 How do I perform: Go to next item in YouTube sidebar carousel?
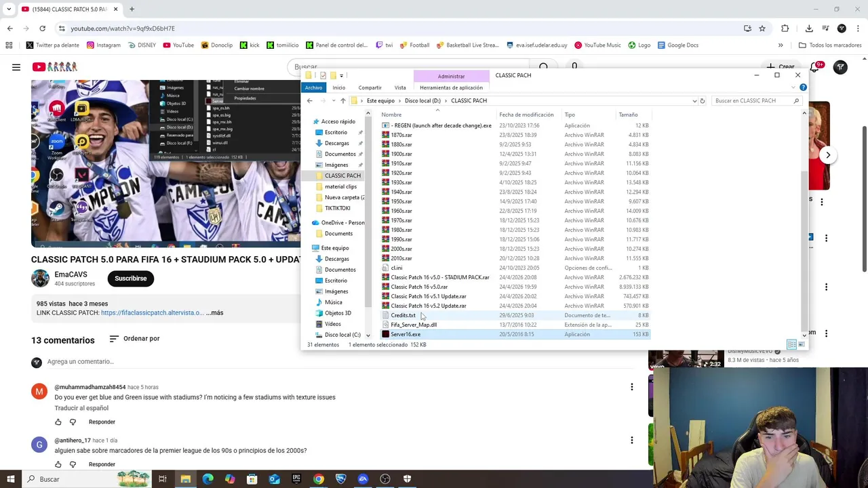(x=828, y=155)
